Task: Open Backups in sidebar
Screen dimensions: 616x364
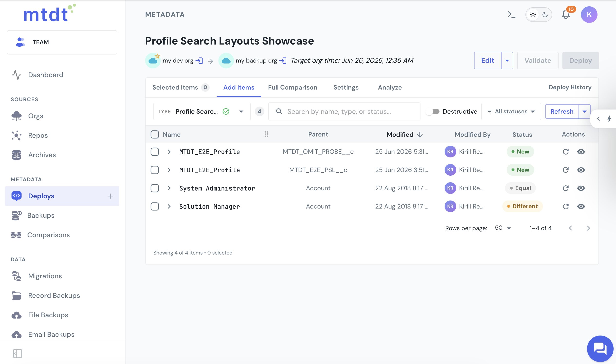Action: point(33,215)
